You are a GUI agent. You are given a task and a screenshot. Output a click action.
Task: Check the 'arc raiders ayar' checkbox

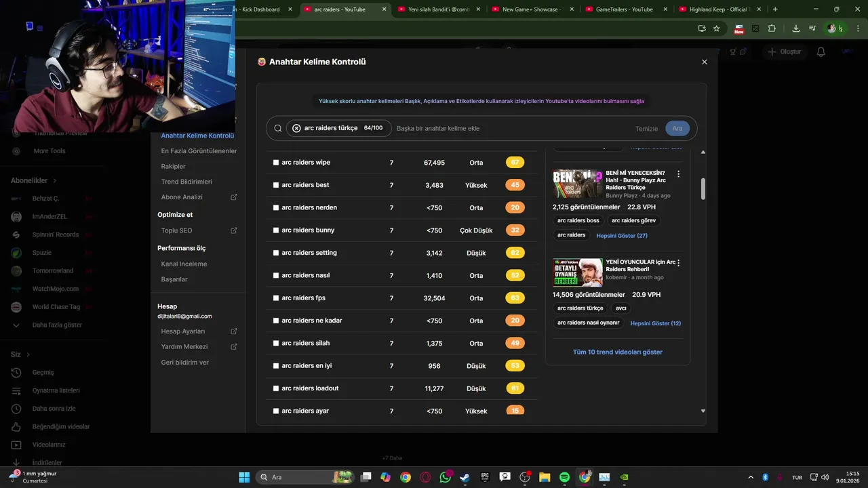[x=276, y=411]
